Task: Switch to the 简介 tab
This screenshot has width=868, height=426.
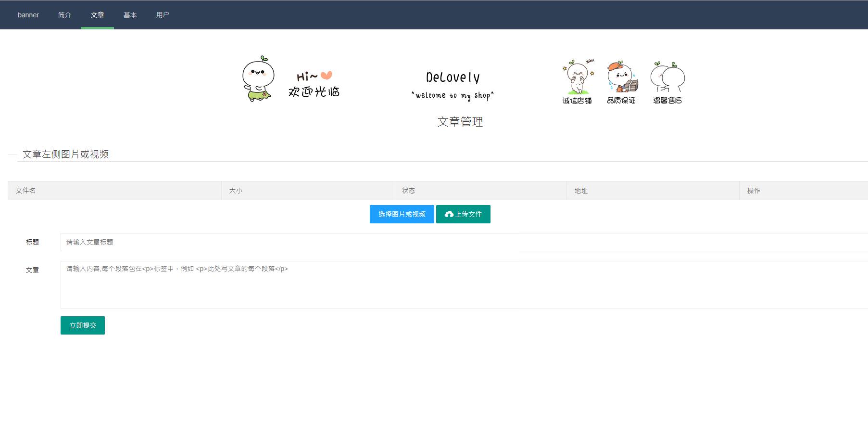Action: click(x=65, y=15)
